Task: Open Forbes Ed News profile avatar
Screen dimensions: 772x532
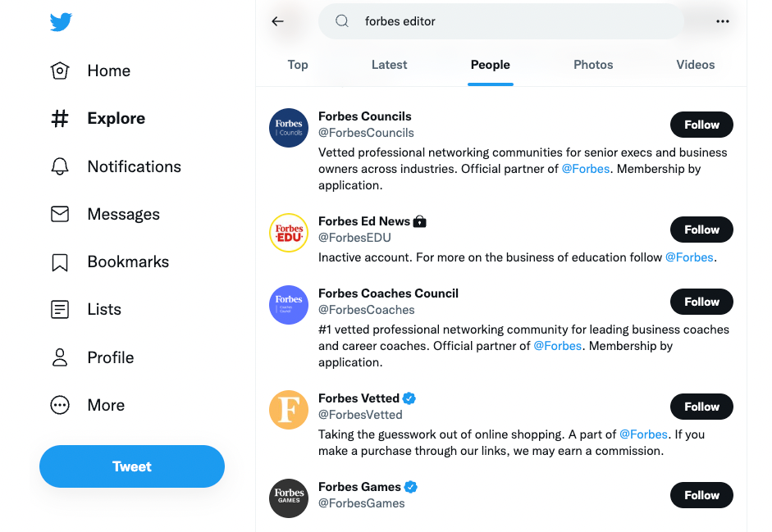Action: 289,233
